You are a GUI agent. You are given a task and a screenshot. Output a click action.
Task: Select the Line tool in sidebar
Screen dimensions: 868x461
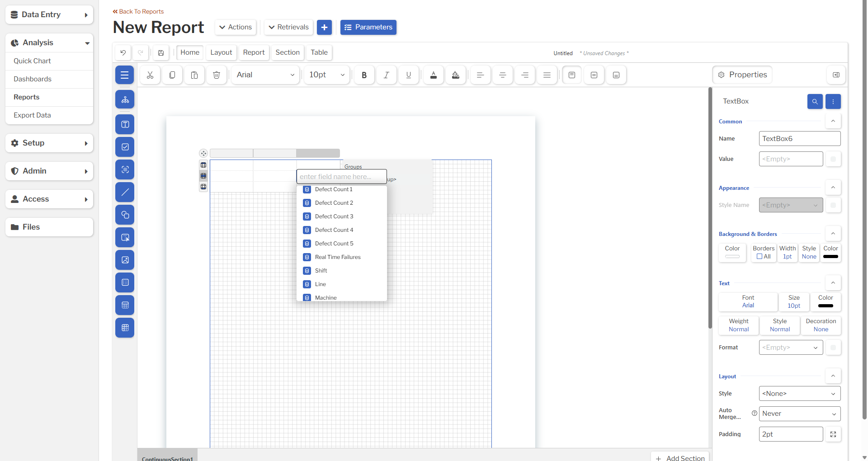125,192
